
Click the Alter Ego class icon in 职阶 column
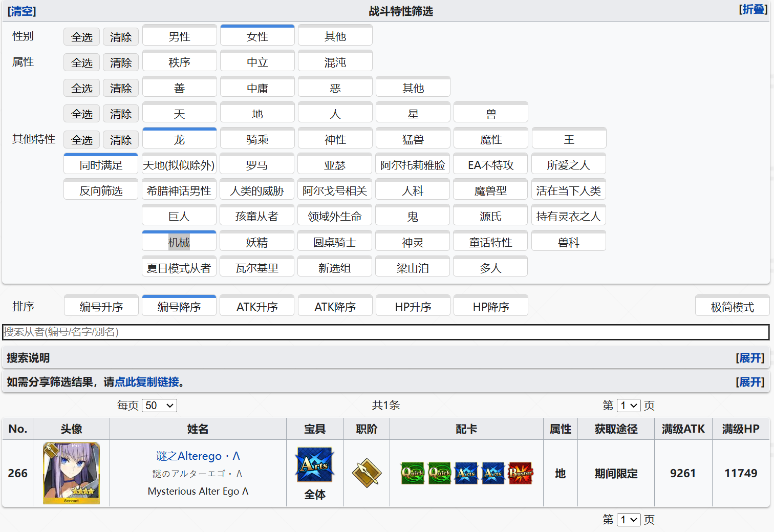click(367, 472)
